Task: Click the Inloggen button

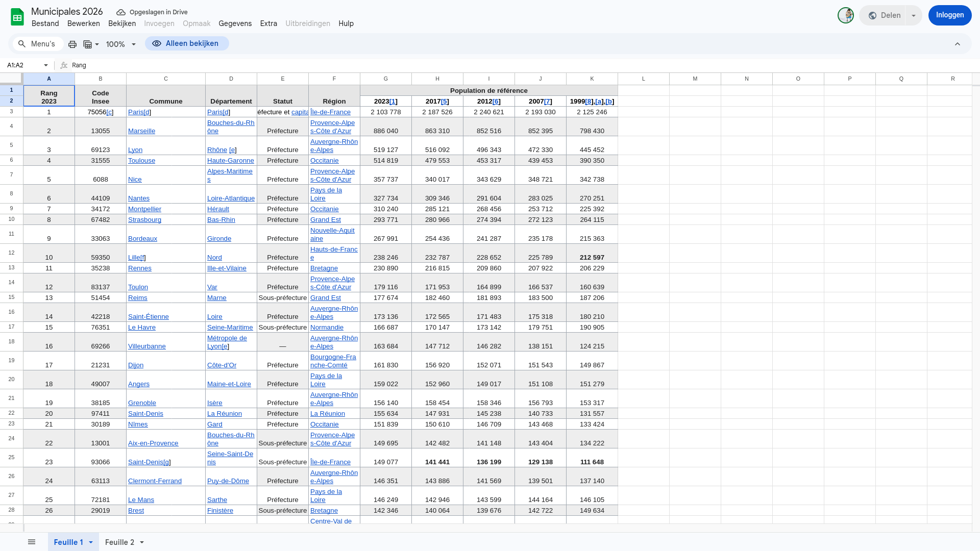Action: coord(949,15)
